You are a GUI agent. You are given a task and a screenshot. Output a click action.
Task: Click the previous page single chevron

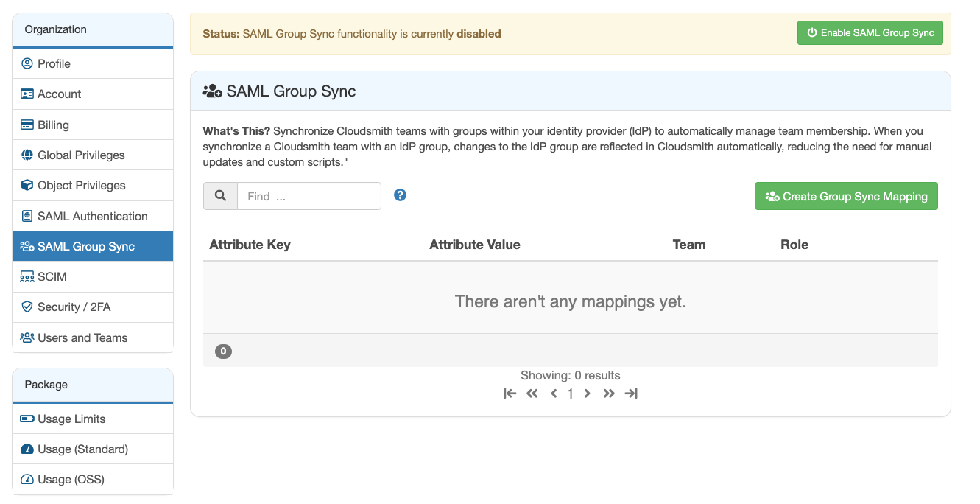(554, 393)
